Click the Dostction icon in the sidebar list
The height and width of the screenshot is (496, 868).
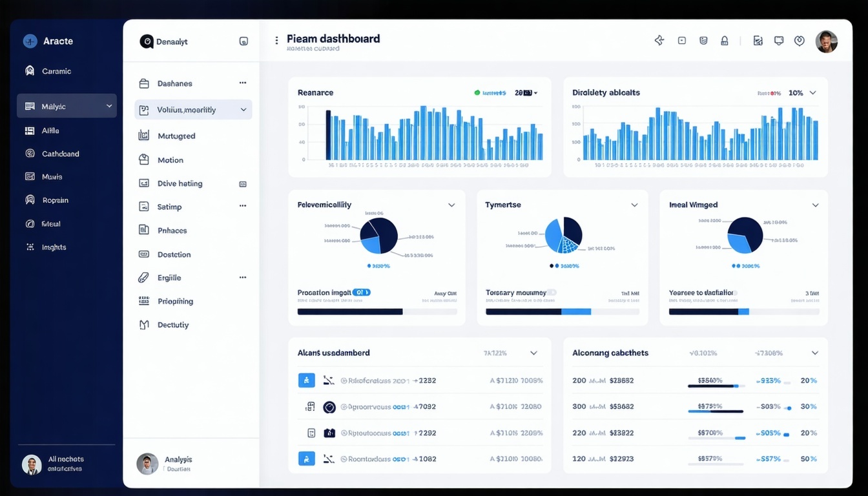click(145, 254)
